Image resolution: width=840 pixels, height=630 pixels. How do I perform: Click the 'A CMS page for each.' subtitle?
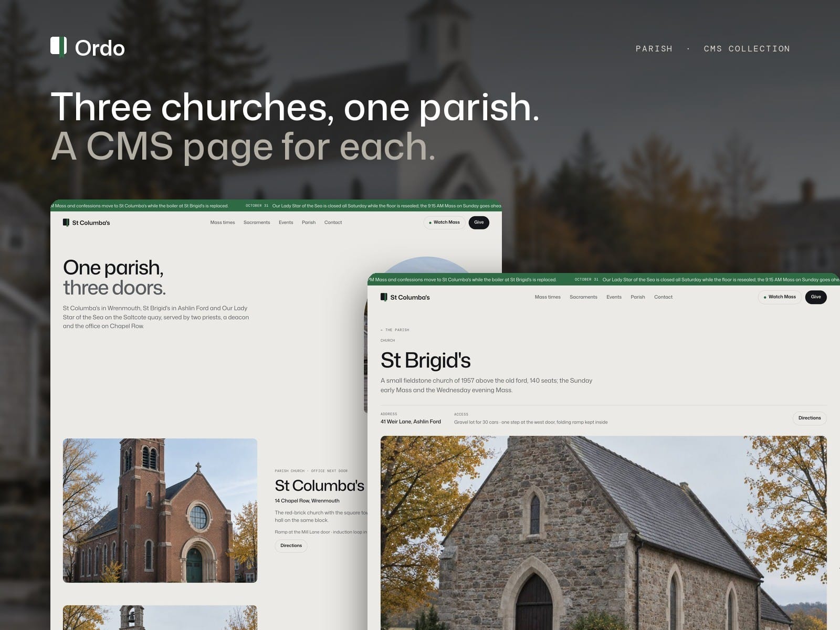tap(243, 146)
